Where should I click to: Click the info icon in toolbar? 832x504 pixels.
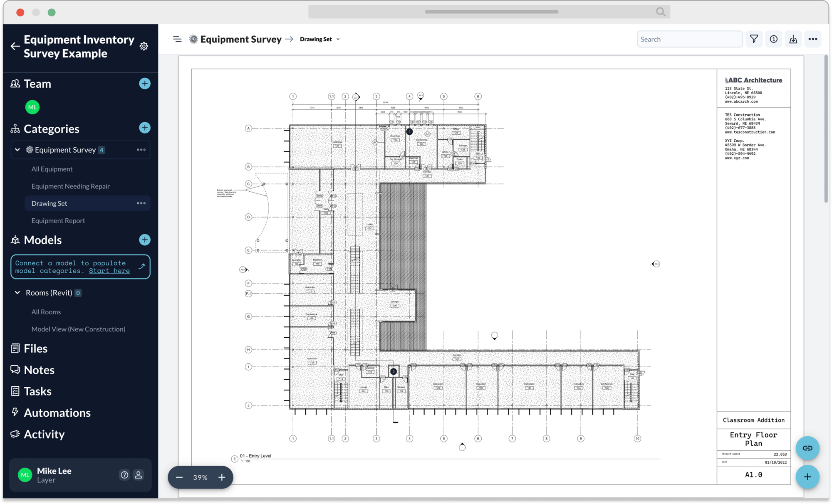pos(774,39)
